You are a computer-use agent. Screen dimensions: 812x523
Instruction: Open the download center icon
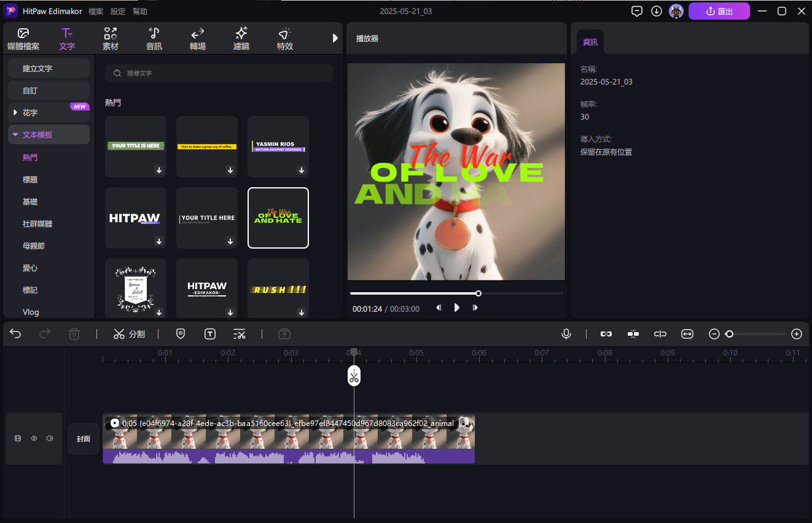pyautogui.click(x=657, y=11)
